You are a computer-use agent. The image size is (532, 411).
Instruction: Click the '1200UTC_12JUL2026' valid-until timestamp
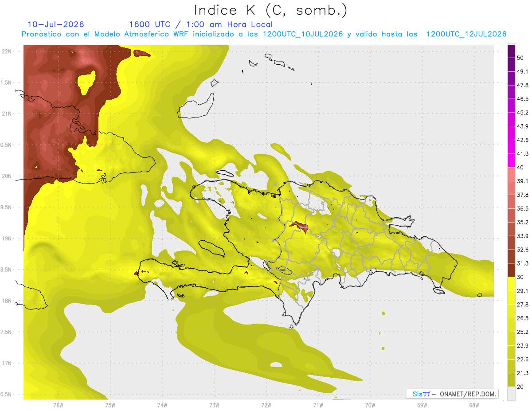click(x=466, y=34)
